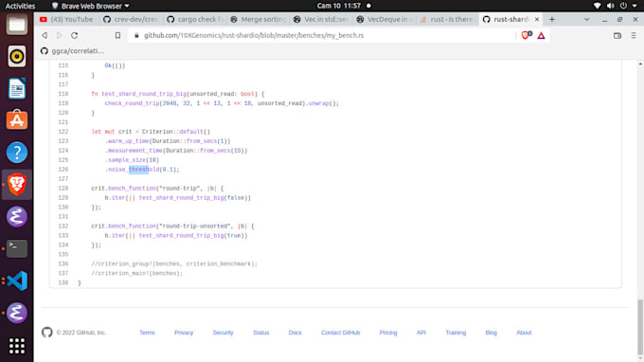
Task: Bookmark this page
Action: click(117, 35)
